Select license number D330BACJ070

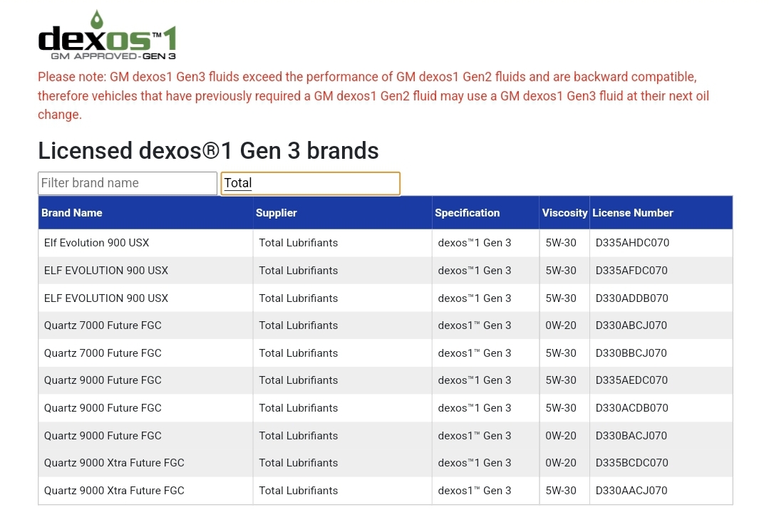pos(631,435)
